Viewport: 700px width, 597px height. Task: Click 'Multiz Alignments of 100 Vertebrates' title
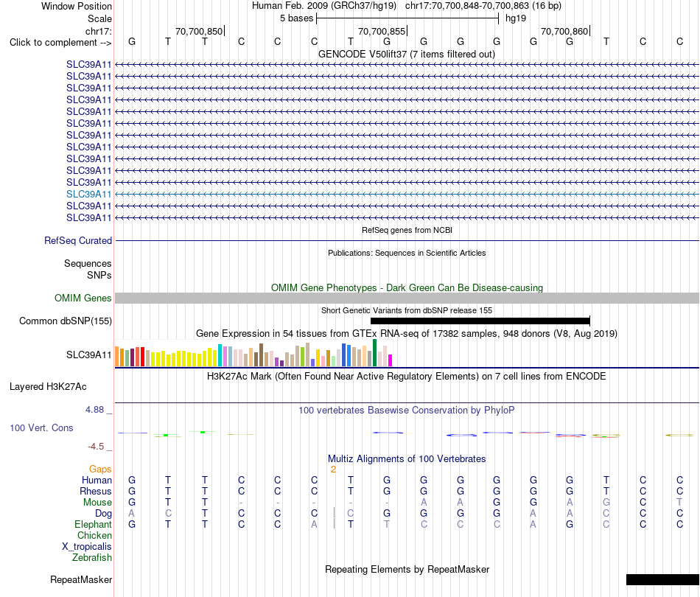407,459
